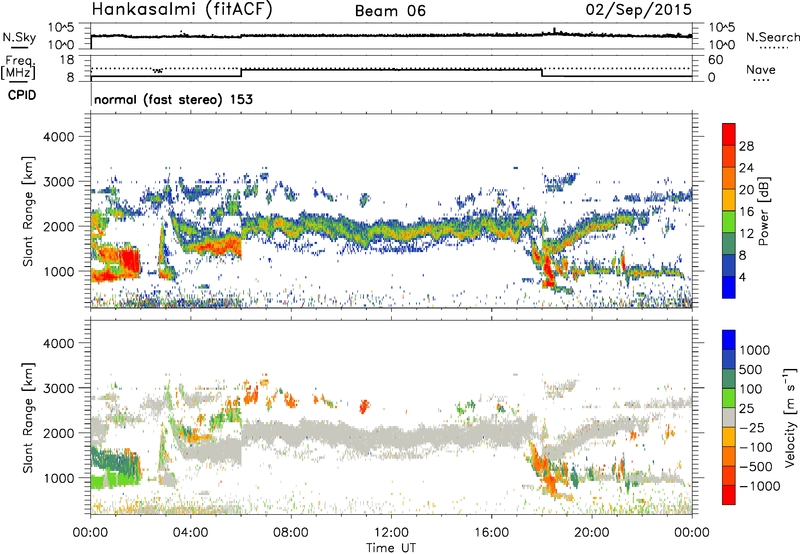Click the N.Search legend label
The width and height of the screenshot is (800, 554).
(772, 37)
